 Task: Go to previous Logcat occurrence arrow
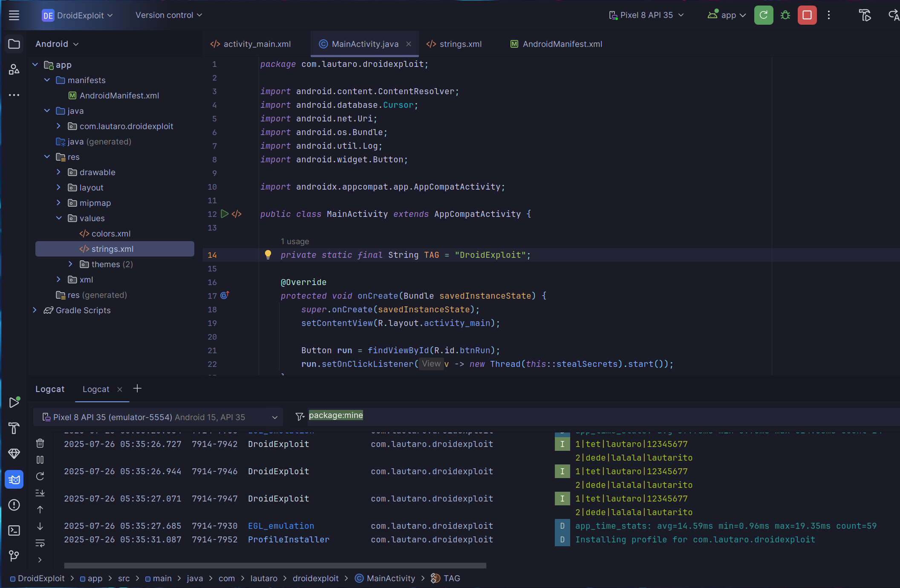(40, 510)
